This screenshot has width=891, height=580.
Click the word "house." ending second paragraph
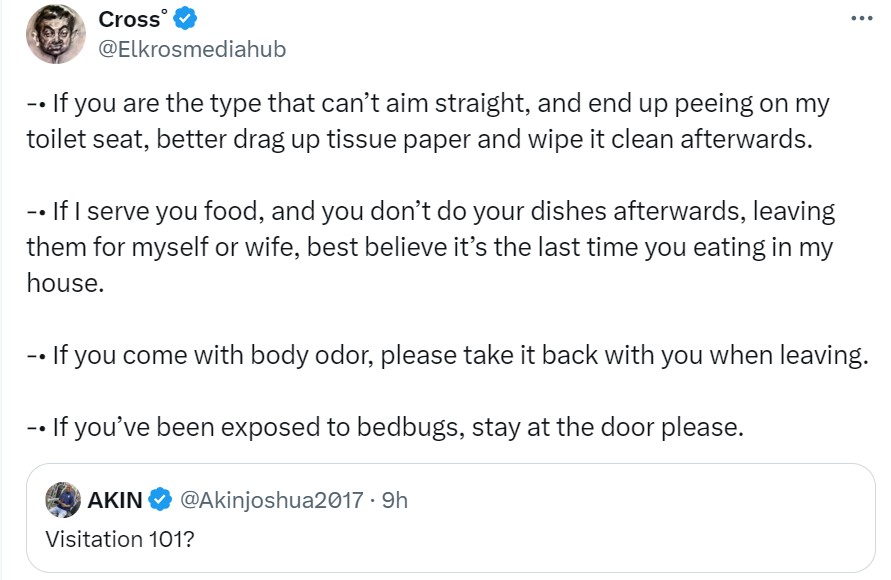[x=63, y=283]
